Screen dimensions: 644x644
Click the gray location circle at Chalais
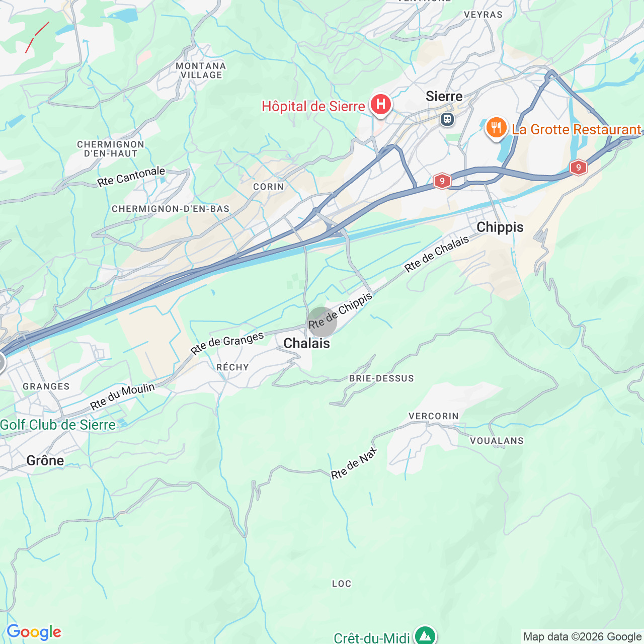click(x=322, y=322)
